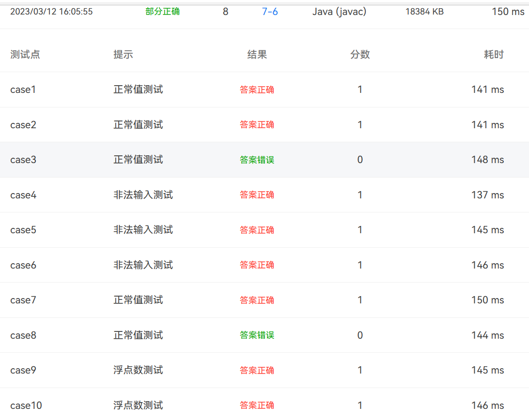Image resolution: width=529 pixels, height=420 pixels.
Task: Click the 分数 column header
Action: [x=360, y=55]
